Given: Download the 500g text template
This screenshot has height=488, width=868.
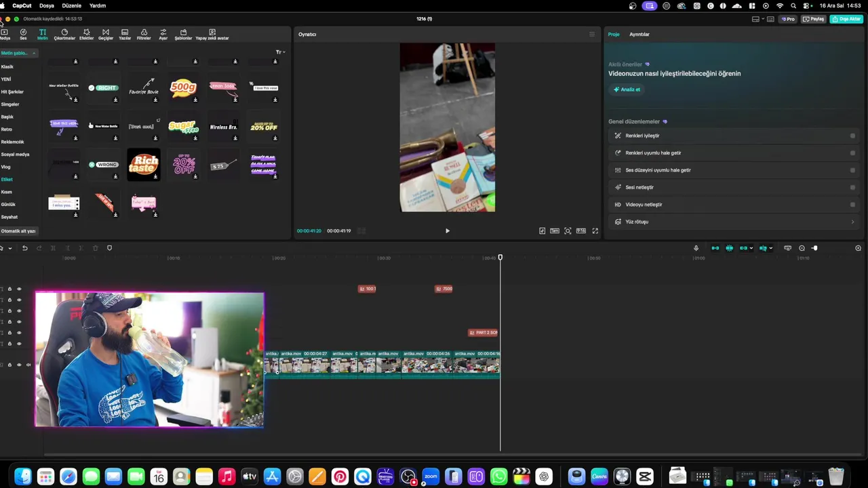Looking at the screenshot, I should coord(195,100).
